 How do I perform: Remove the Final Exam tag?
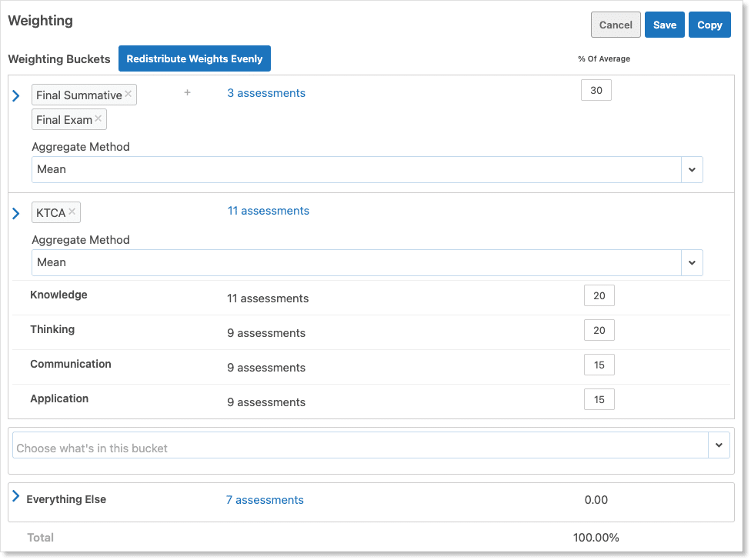(x=98, y=119)
